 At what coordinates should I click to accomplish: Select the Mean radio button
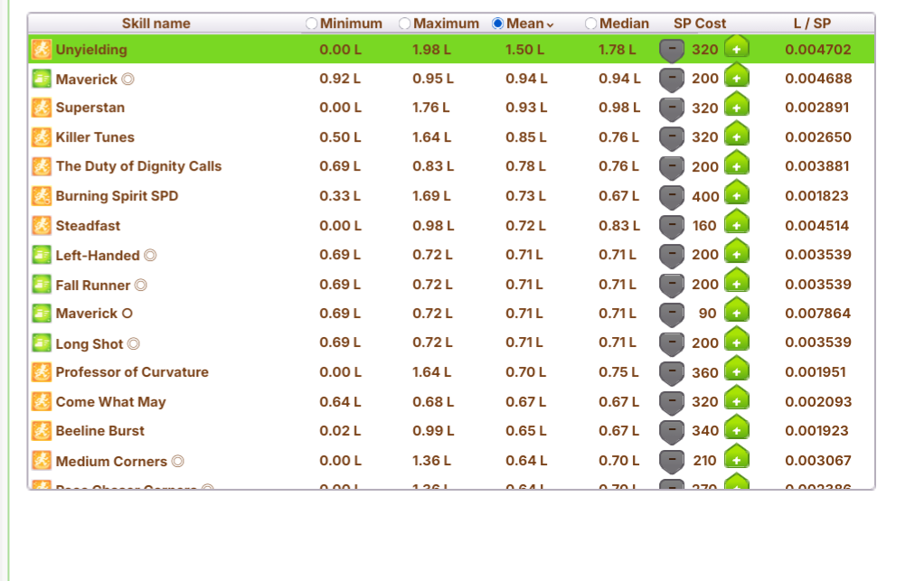(498, 23)
